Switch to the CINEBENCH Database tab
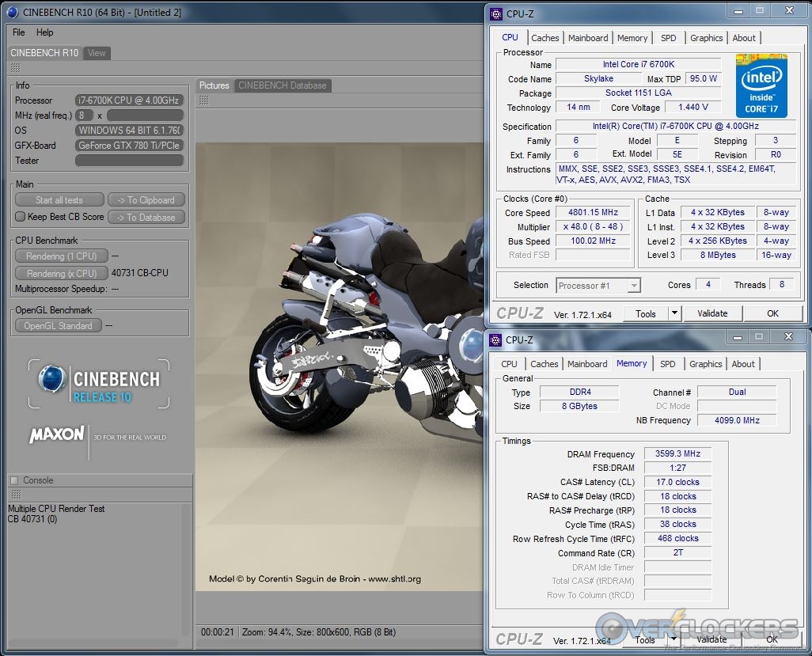The image size is (812, 656). pyautogui.click(x=282, y=85)
